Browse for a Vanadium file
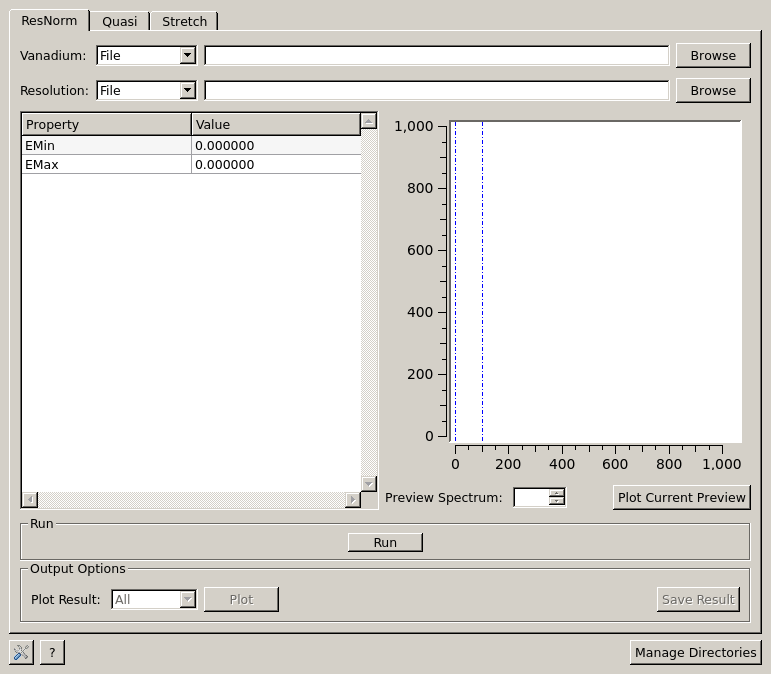This screenshot has height=674, width=771. [712, 56]
